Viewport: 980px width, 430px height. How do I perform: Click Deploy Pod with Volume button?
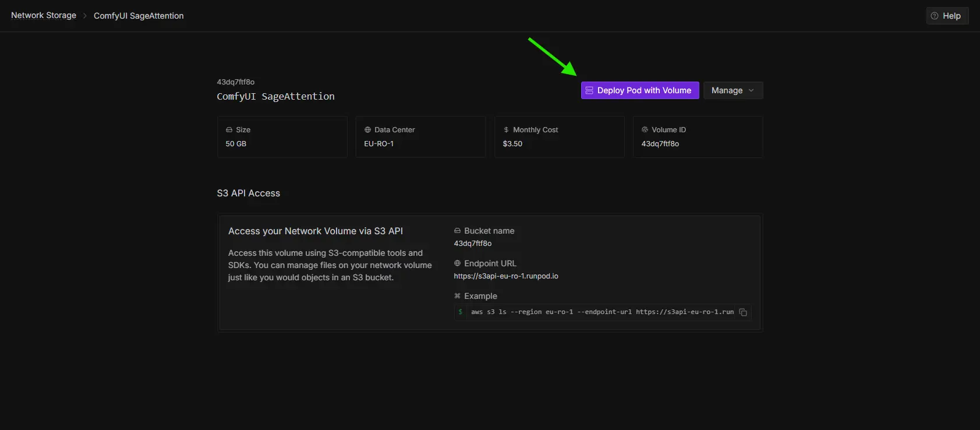[x=640, y=90]
